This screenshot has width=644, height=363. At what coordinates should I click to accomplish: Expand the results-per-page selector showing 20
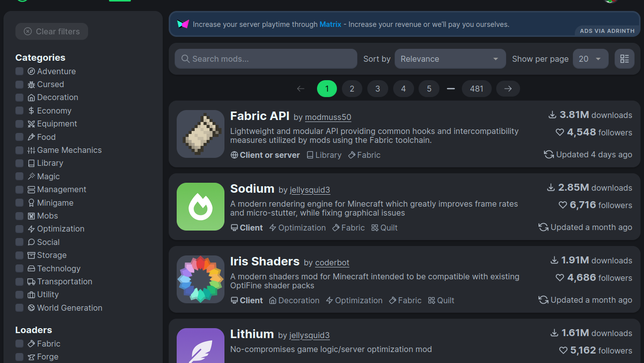[x=590, y=59]
